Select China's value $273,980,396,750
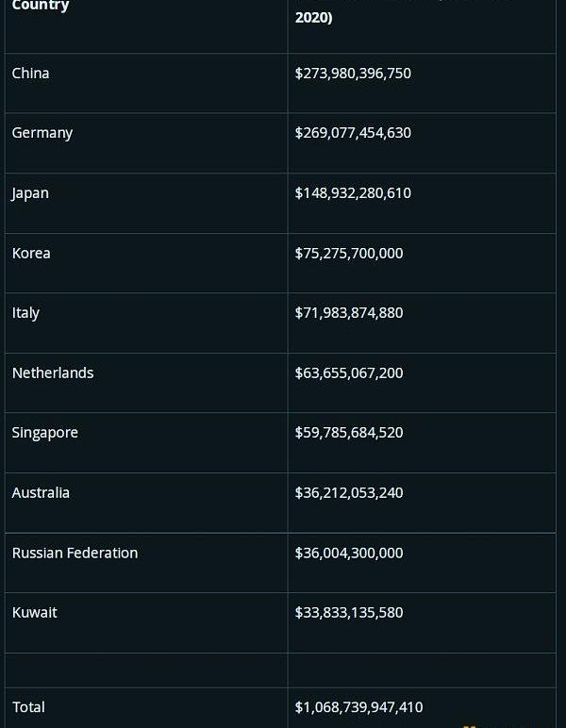Viewport: 566px width, 728px height. pyautogui.click(x=353, y=74)
